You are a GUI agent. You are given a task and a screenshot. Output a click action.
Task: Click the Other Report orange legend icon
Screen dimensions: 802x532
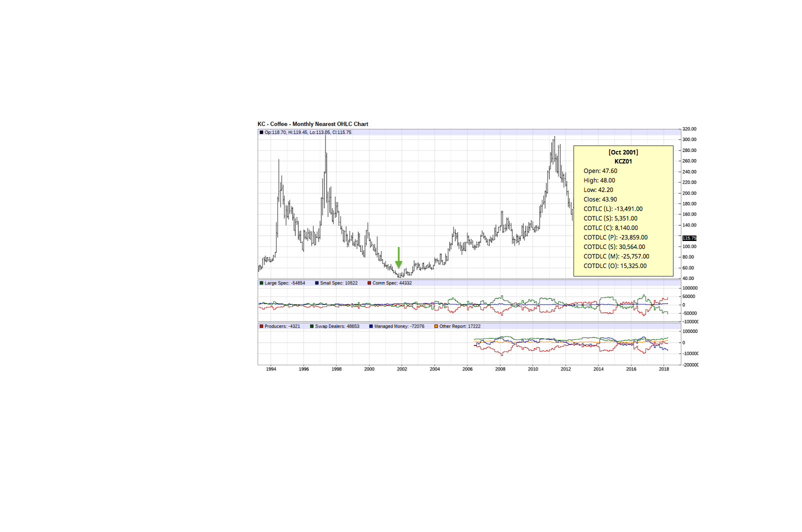[x=435, y=326]
